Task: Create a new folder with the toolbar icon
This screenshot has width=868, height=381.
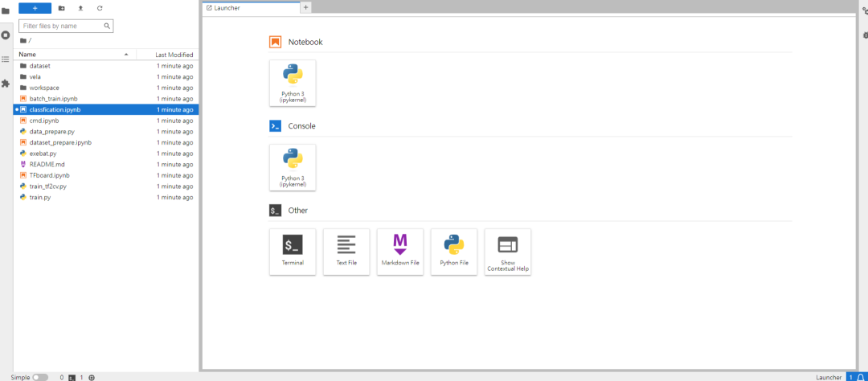Action: (61, 8)
